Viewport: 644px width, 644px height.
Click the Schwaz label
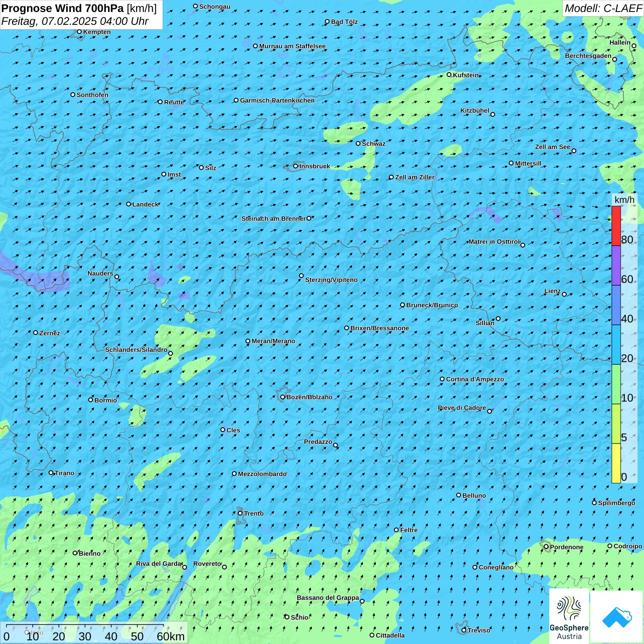(x=374, y=144)
